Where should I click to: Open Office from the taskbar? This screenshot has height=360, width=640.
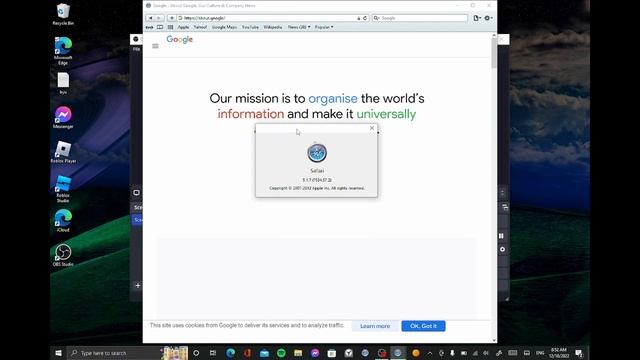[247, 353]
